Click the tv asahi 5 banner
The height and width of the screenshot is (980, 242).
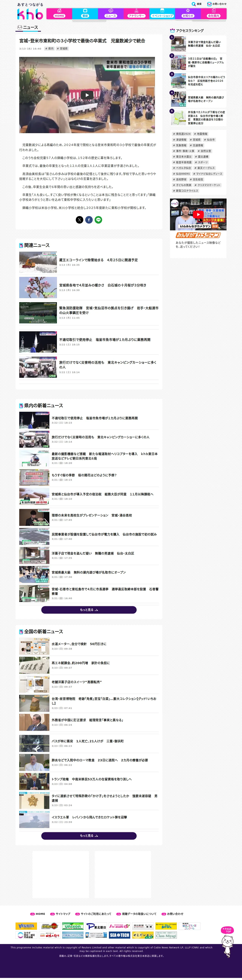tap(119, 926)
